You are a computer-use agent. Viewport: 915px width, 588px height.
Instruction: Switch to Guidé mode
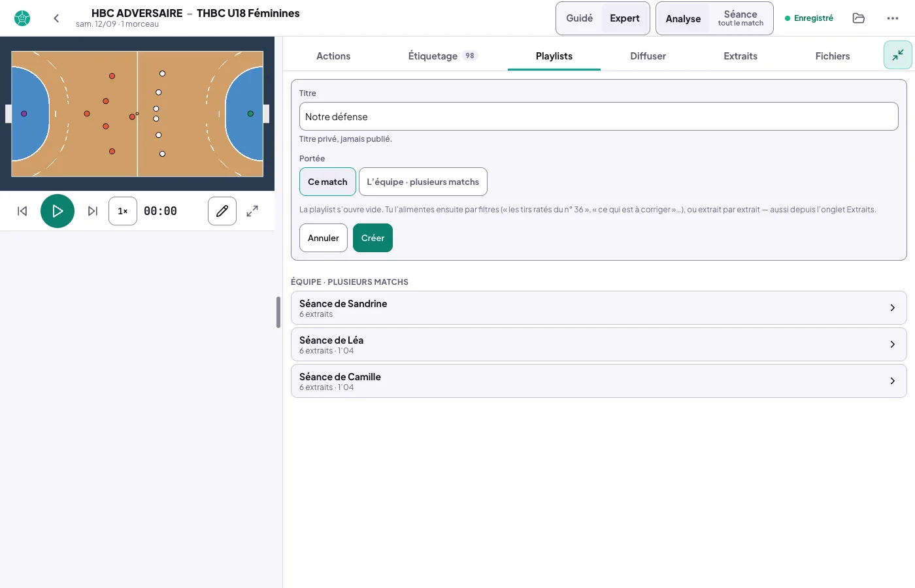580,18
